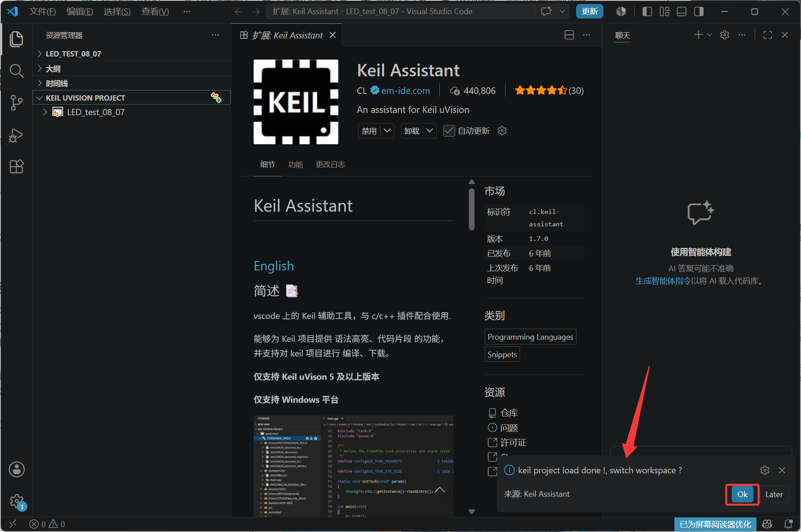Open the Accounts menu icon
Image resolution: width=801 pixels, height=532 pixels.
[x=17, y=469]
